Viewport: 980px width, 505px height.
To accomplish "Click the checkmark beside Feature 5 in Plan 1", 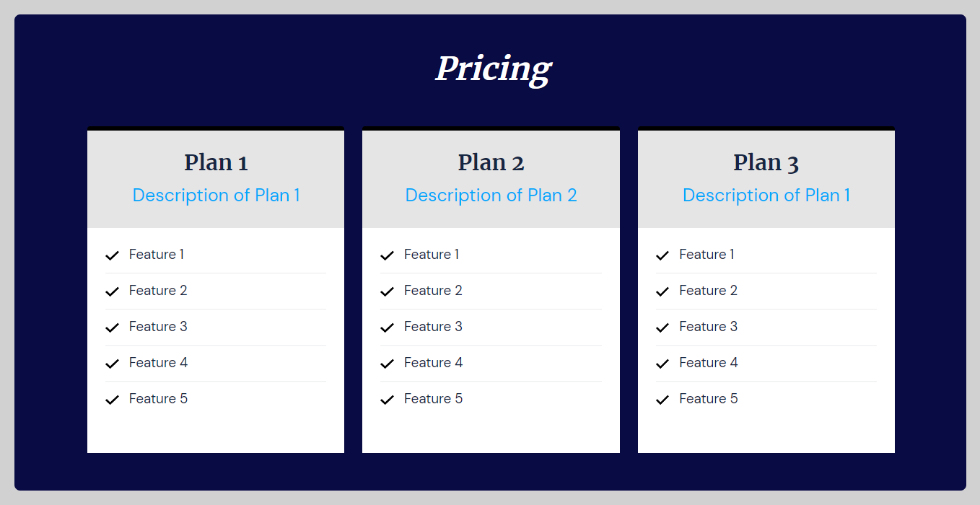I will pos(113,399).
